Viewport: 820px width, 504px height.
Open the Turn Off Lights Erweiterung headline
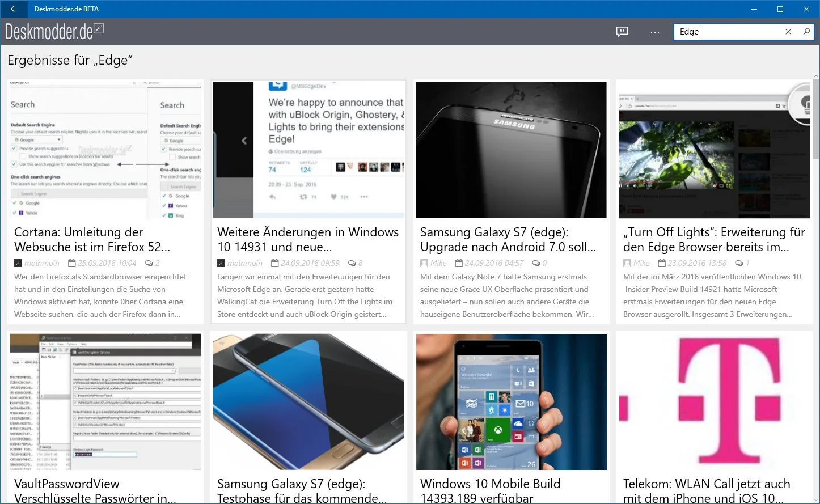[x=714, y=240]
